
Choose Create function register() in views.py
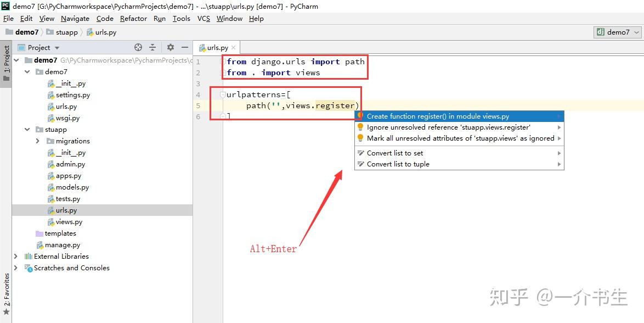click(459, 116)
